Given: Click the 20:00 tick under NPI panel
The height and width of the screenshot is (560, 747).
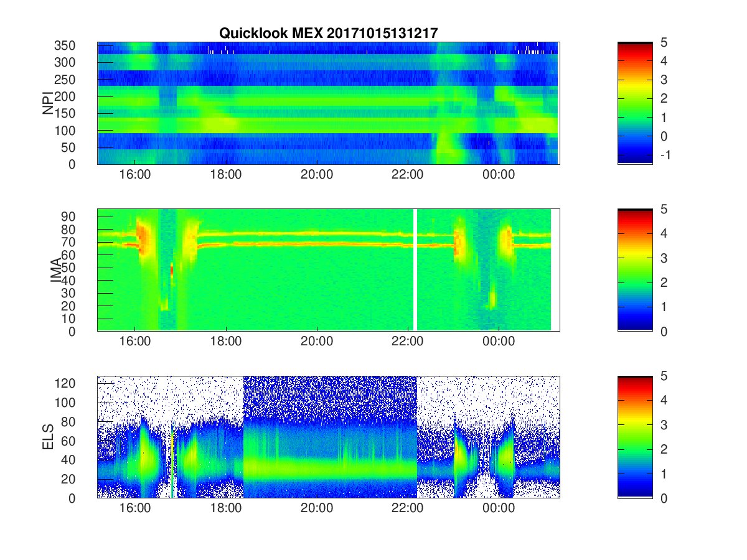Looking at the screenshot, I should click(317, 175).
